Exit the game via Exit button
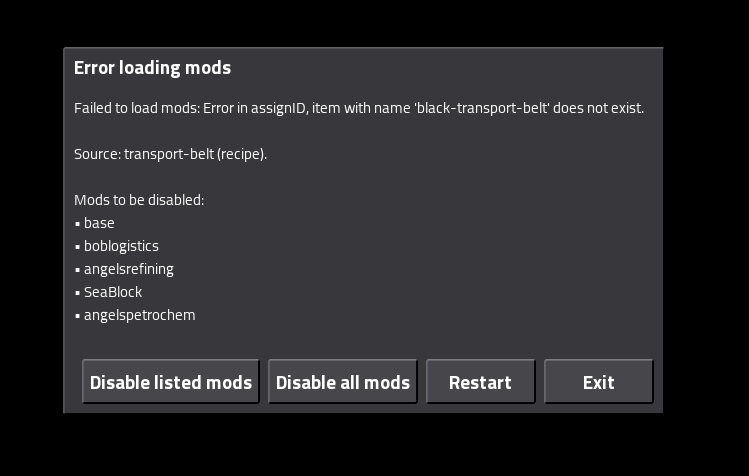 (598, 382)
